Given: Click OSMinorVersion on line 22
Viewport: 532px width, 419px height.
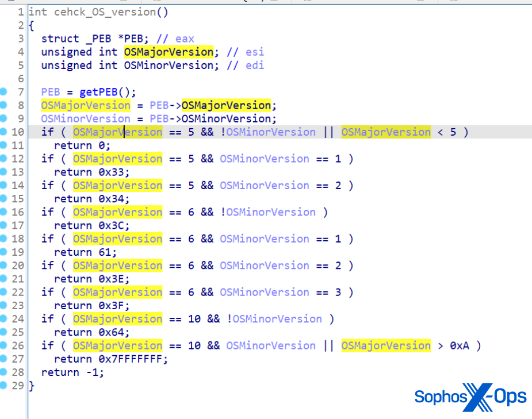Looking at the screenshot, I should (x=265, y=292).
